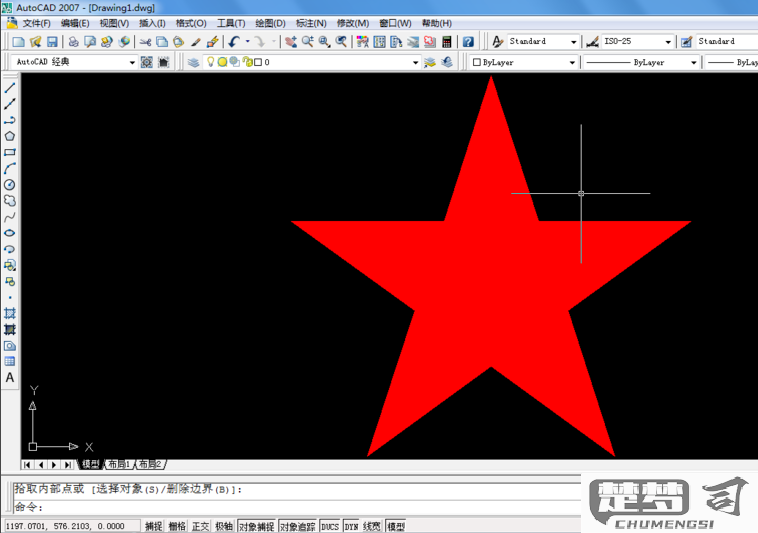Click the Zoom Previous icon
The image size is (758, 533).
(x=341, y=42)
